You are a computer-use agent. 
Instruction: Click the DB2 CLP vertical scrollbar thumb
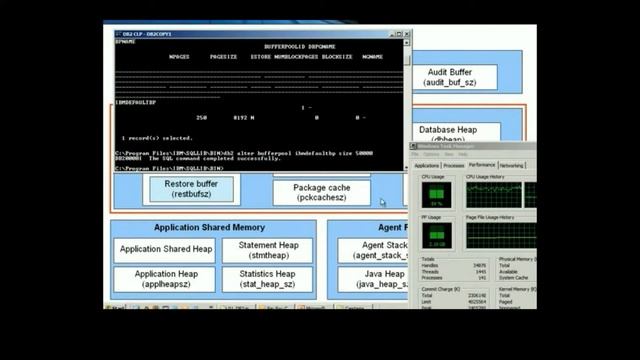(x=407, y=60)
